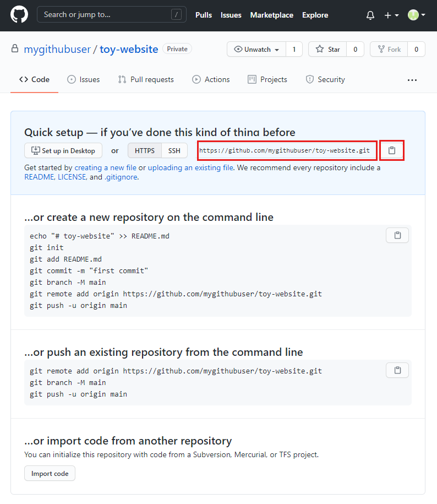Switch to the Pull requests tab
The width and height of the screenshot is (437, 504).
pyautogui.click(x=146, y=79)
